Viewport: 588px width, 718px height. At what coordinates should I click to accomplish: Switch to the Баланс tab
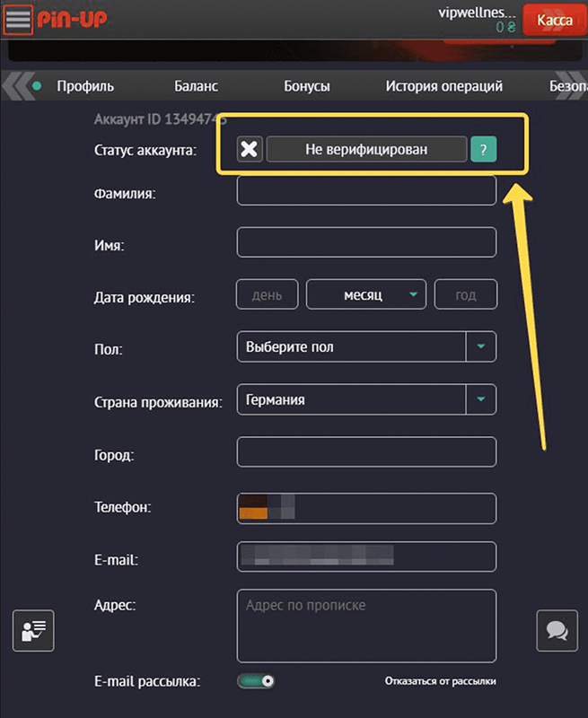point(196,86)
